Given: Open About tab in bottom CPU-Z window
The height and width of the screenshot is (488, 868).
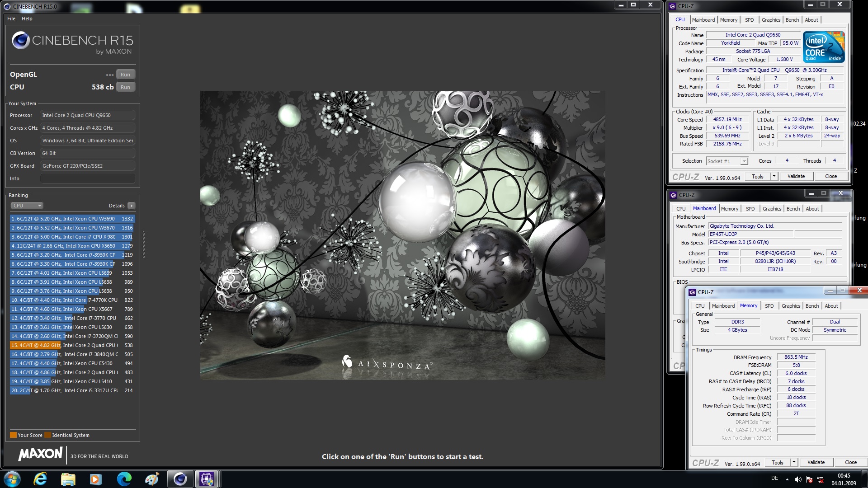Looking at the screenshot, I should coord(831,306).
